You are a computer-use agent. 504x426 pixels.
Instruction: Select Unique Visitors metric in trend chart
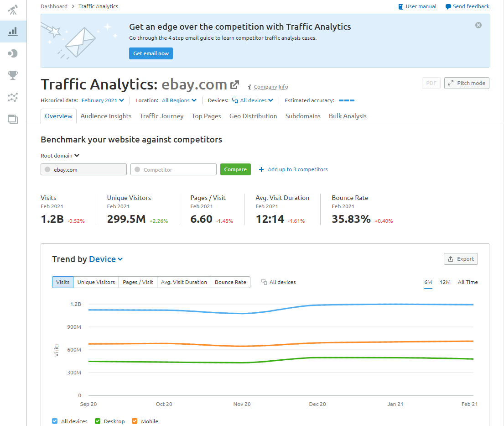[x=96, y=282]
